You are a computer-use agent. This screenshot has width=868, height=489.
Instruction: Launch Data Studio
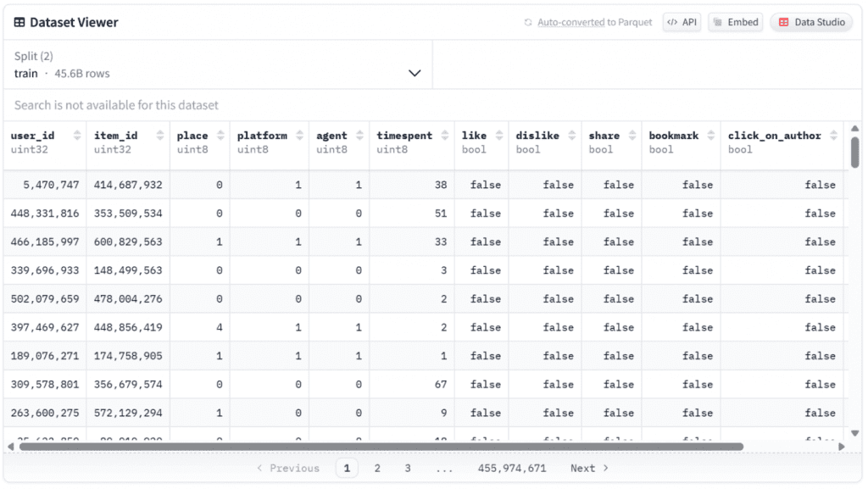click(811, 23)
